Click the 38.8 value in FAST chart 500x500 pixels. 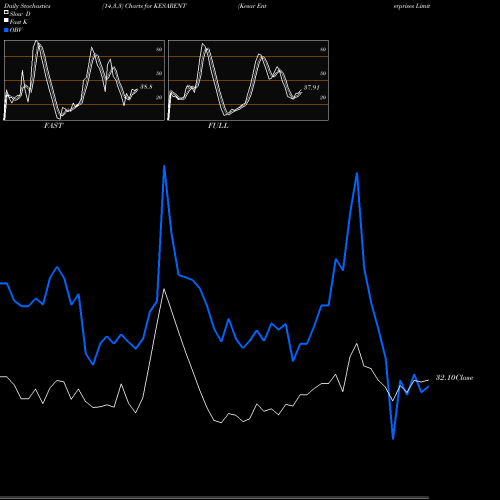click(146, 87)
